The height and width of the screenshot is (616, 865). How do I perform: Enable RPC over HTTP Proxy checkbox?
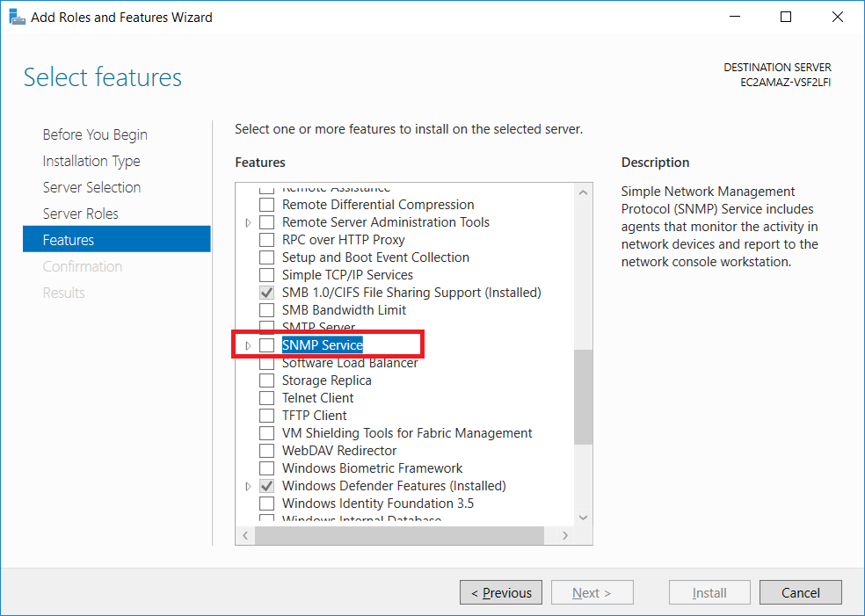(x=266, y=240)
